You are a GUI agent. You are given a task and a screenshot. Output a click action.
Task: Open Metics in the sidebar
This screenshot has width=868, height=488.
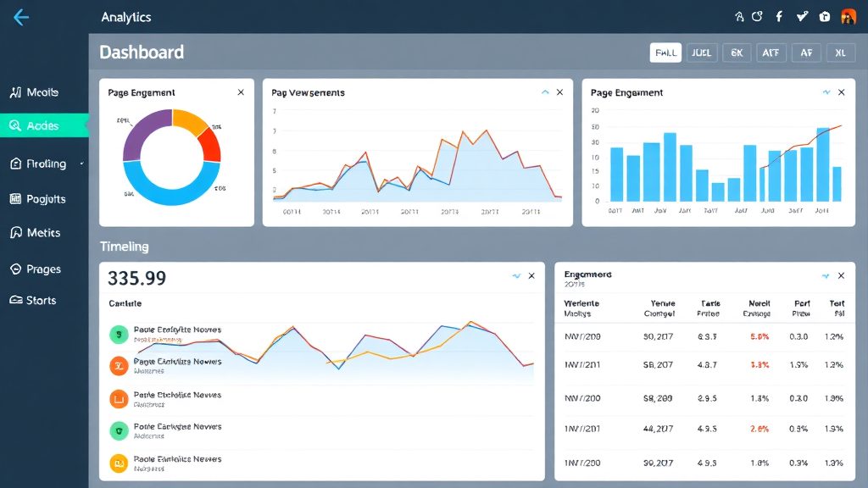(36, 233)
